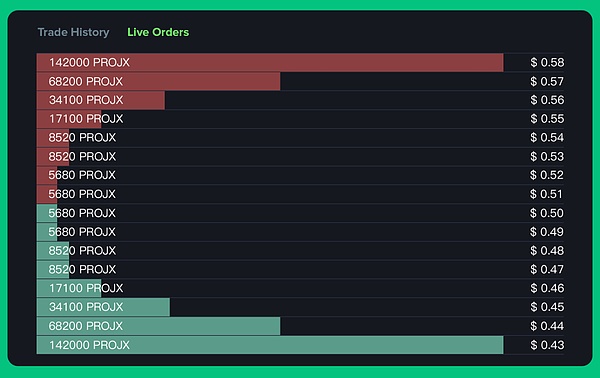Screen dimensions: 600x378
Task: Click the $0.54 price sell row
Action: pyautogui.click(x=300, y=137)
